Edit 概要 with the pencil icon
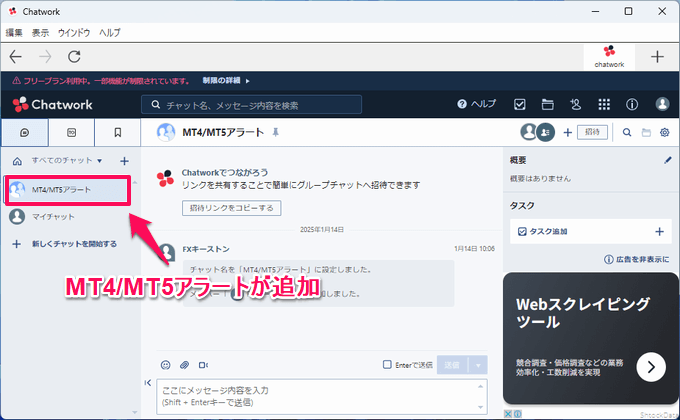Screen dimensions: 680x420 [668, 160]
